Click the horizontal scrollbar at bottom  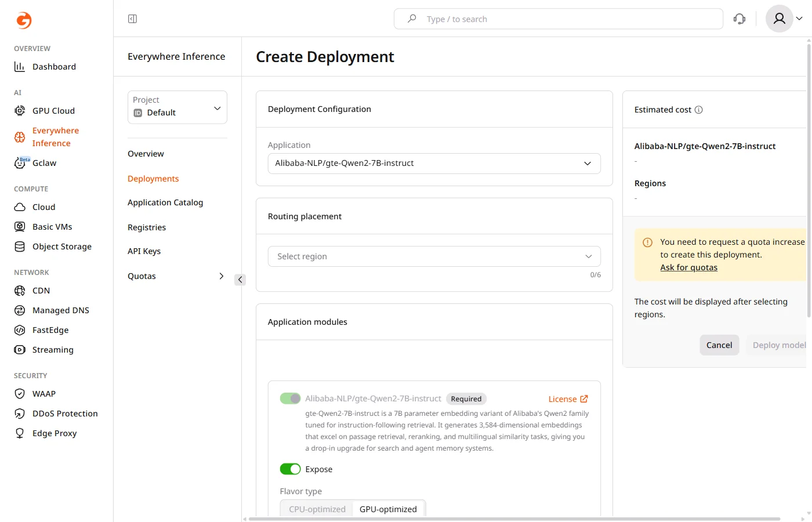click(514, 519)
